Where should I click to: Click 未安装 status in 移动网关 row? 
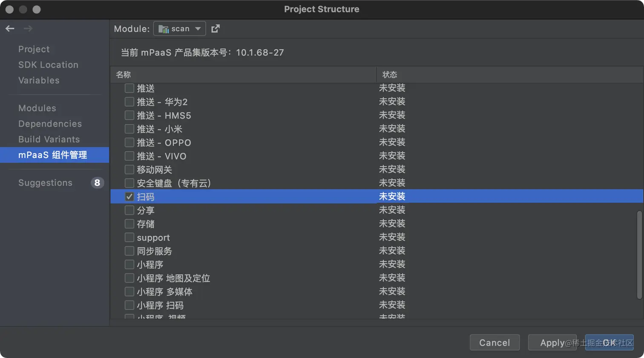[392, 169]
